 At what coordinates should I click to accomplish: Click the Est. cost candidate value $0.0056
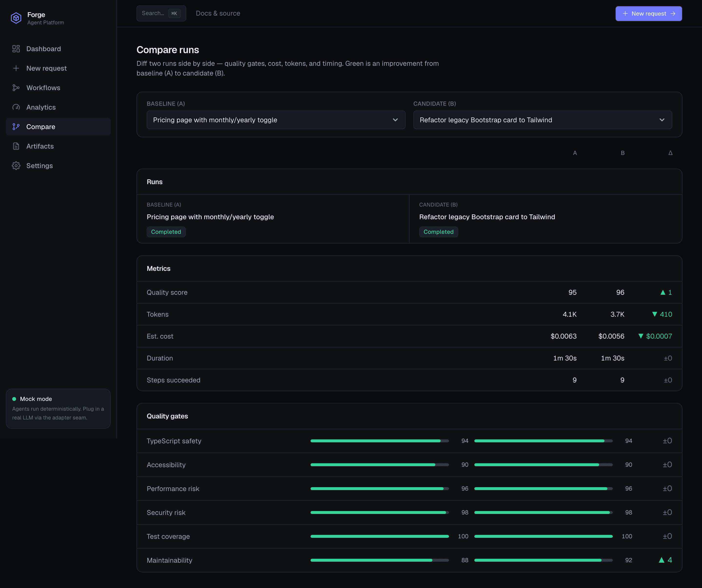(x=611, y=336)
